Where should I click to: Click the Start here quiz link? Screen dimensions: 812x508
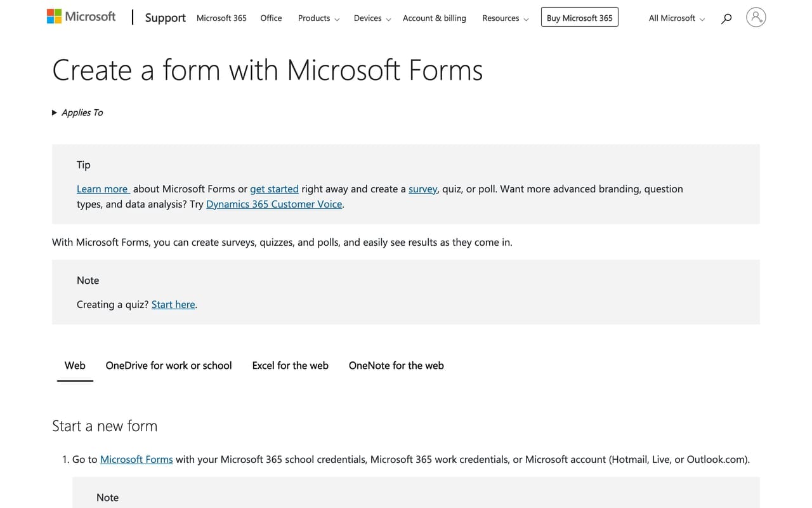click(x=173, y=304)
